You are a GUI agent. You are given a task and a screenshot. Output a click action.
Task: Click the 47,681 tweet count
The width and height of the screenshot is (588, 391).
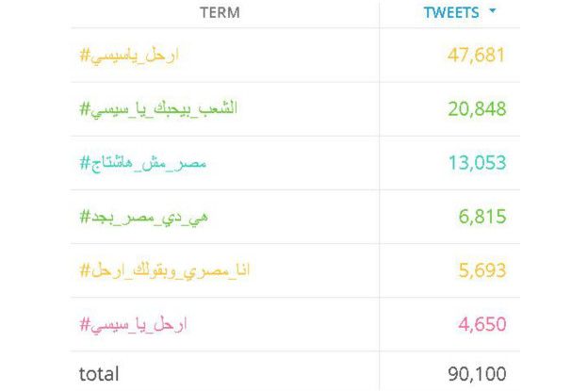click(x=476, y=55)
